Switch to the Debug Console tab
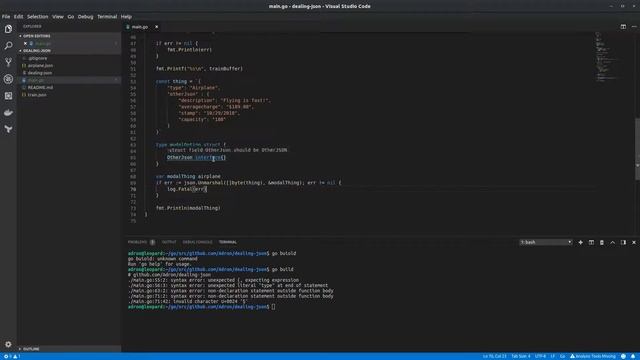 pos(198,242)
